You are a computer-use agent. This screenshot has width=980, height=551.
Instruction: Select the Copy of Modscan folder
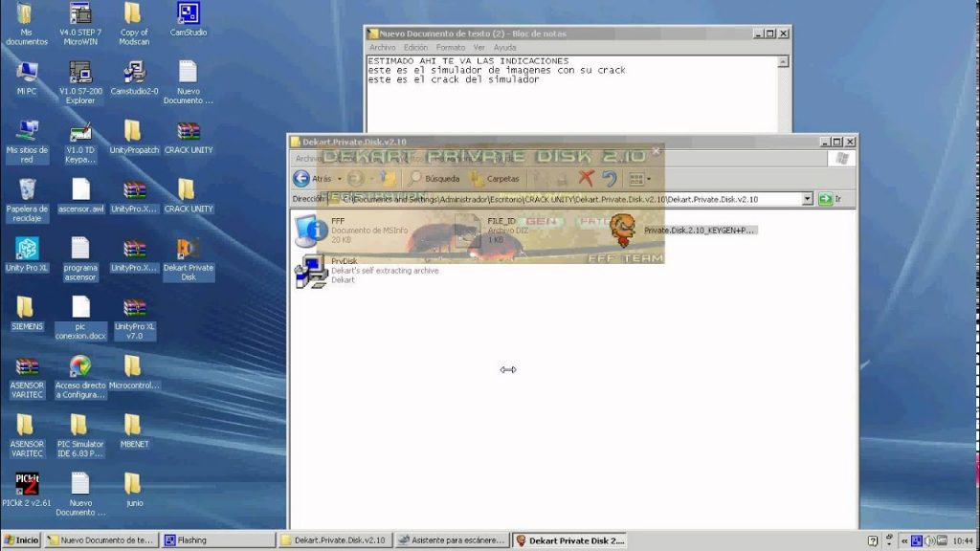click(x=134, y=24)
